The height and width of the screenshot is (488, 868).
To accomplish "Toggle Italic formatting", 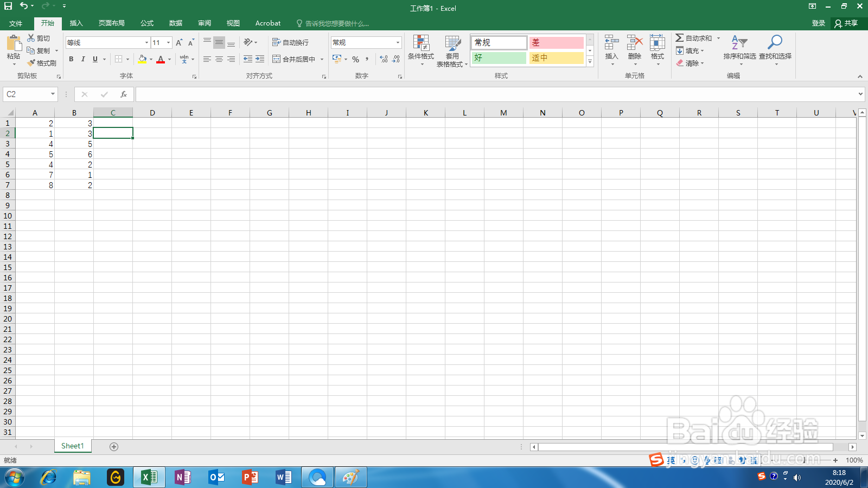I will [x=83, y=59].
